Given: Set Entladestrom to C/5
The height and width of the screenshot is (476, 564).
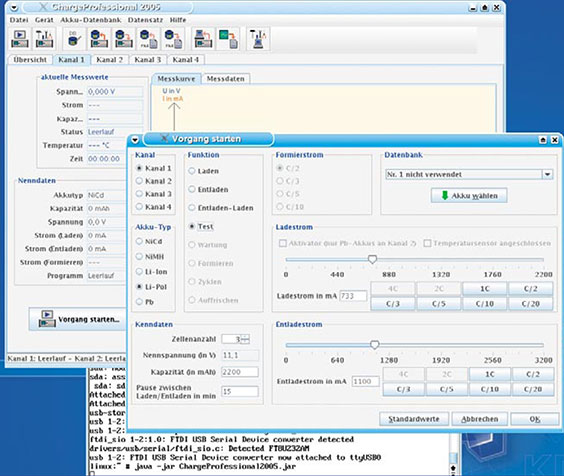Looking at the screenshot, I should 446,389.
